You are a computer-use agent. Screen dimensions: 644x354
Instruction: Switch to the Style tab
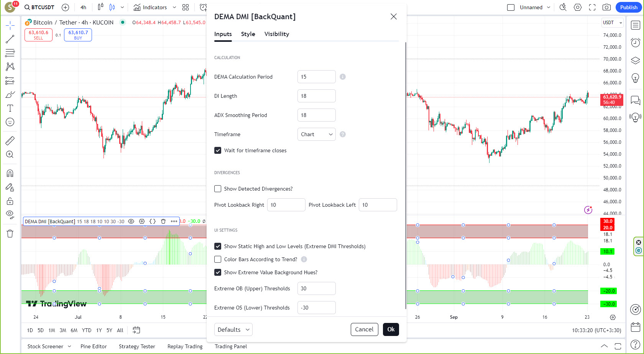click(x=248, y=34)
